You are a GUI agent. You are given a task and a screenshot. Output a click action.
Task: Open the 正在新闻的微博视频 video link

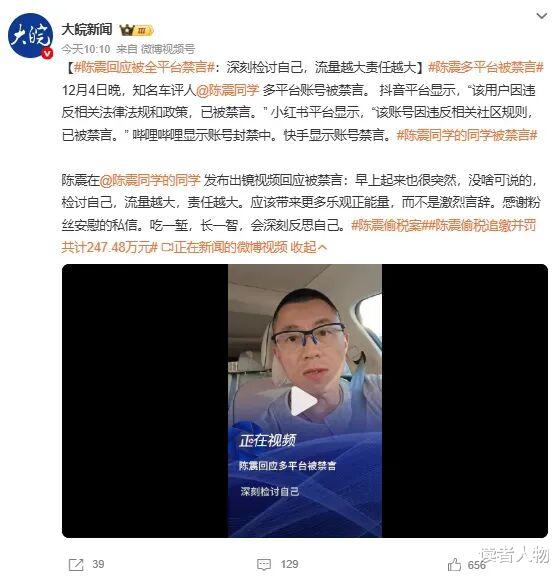pyautogui.click(x=224, y=248)
